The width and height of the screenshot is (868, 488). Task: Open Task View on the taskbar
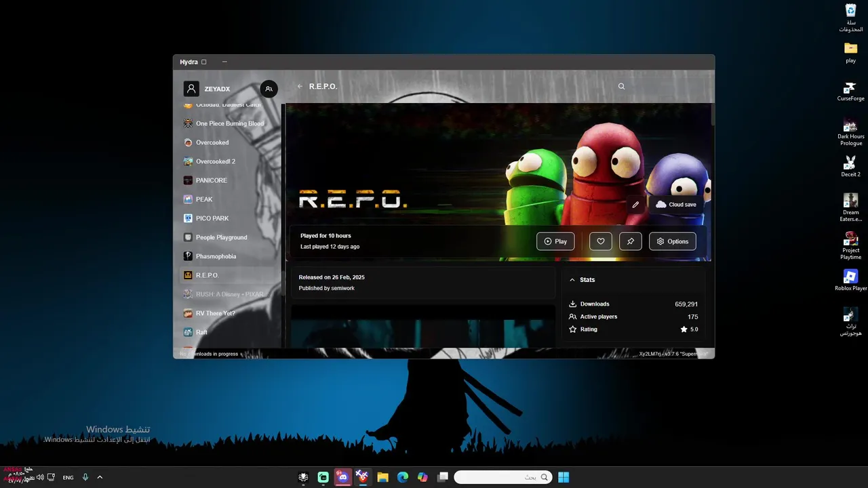coord(443,477)
